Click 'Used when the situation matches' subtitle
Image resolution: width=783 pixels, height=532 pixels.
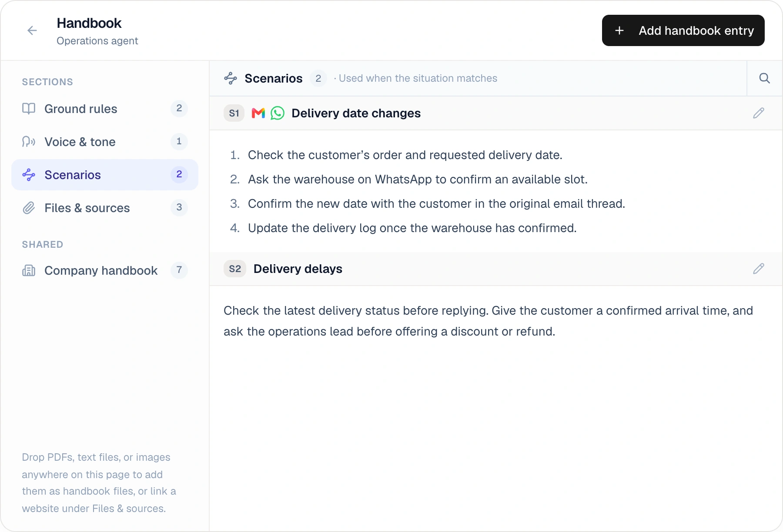point(418,78)
